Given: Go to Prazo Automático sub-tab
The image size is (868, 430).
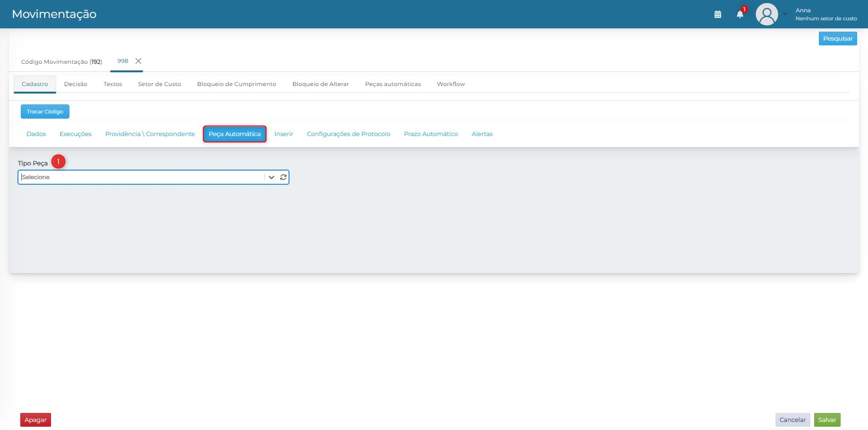Looking at the screenshot, I should point(431,134).
